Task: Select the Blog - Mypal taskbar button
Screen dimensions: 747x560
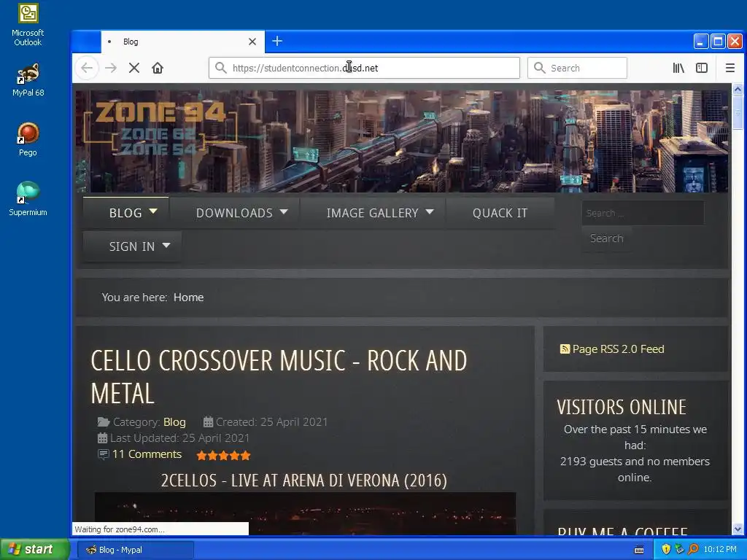Action: click(135, 550)
